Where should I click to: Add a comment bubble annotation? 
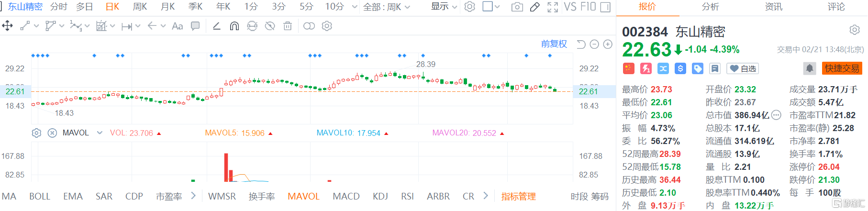pos(195,26)
